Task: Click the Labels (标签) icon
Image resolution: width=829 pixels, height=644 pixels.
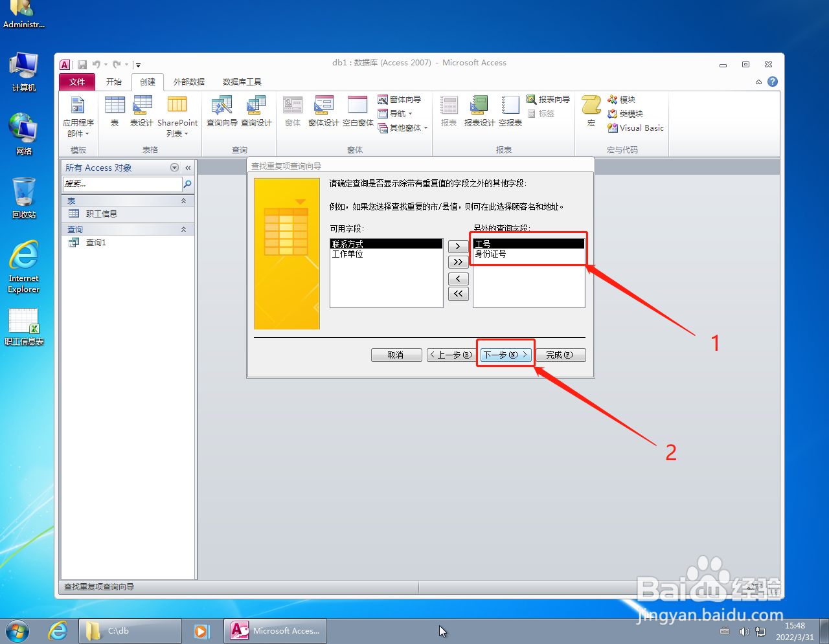Action: coord(541,114)
